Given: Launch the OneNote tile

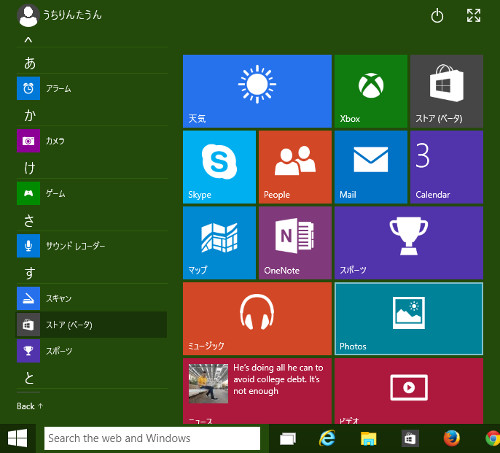Looking at the screenshot, I should 295,243.
